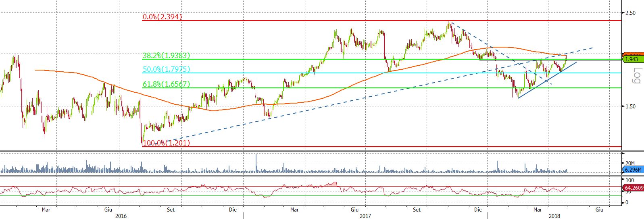Viewport: 644px width, 220px height.
Task: Click the 0 RSI axis value
Action: (x=627, y=202)
